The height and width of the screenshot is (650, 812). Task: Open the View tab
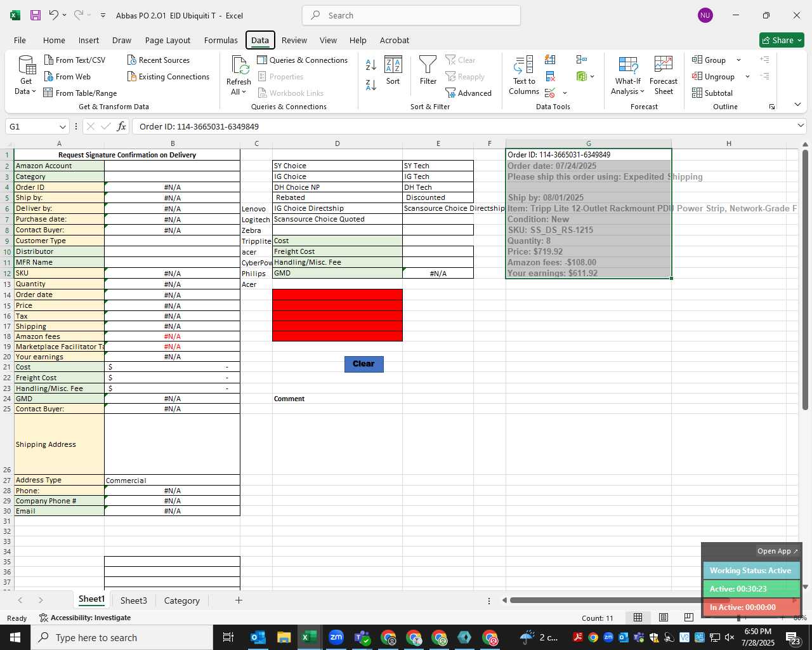[x=328, y=40]
